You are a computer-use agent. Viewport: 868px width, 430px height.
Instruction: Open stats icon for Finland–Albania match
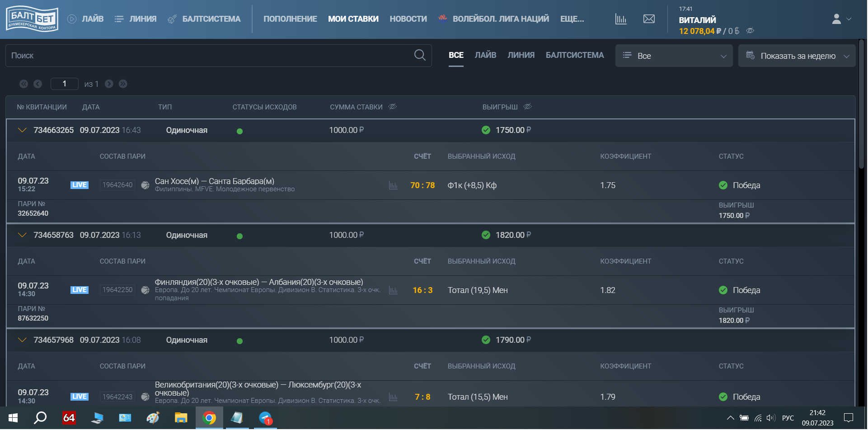393,290
